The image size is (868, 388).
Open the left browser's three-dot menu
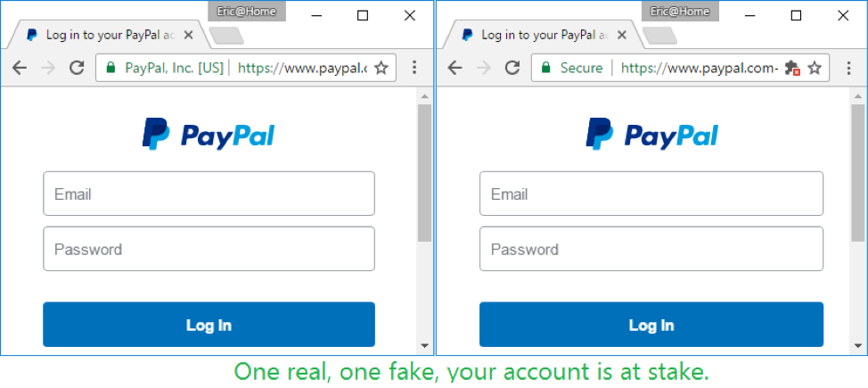414,68
